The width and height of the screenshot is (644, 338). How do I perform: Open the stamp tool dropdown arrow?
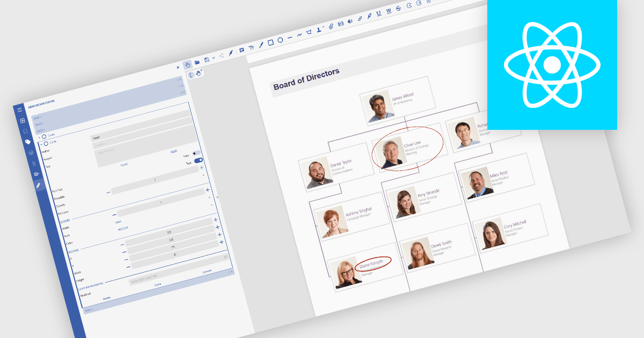tap(323, 27)
